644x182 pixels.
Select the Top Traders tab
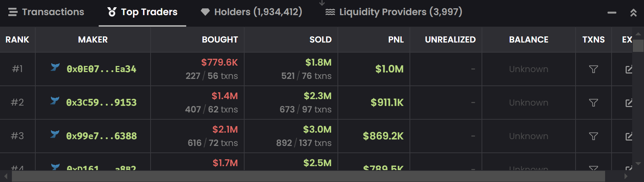(x=143, y=12)
